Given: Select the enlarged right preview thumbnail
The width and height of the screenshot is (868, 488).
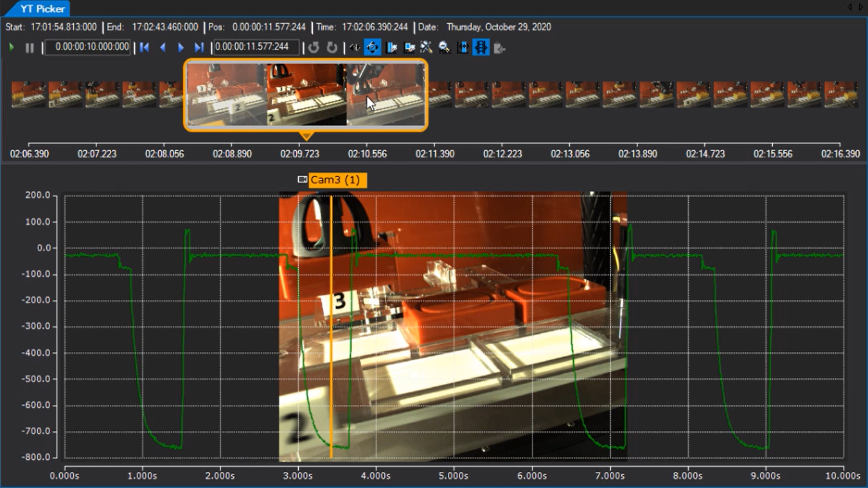Looking at the screenshot, I should pos(385,94).
